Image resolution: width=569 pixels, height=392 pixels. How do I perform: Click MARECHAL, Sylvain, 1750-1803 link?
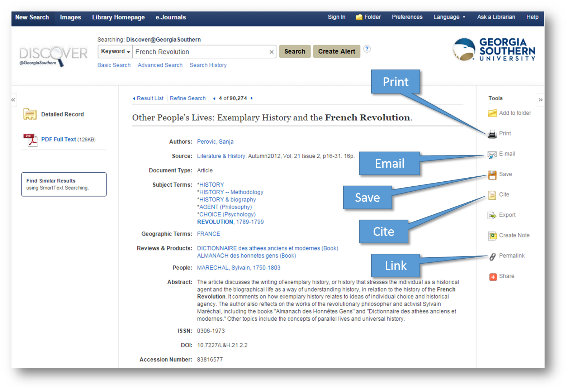[x=238, y=268]
